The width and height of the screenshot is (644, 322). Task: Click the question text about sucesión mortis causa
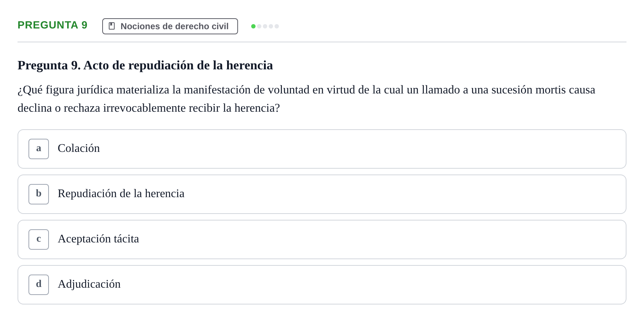point(306,99)
